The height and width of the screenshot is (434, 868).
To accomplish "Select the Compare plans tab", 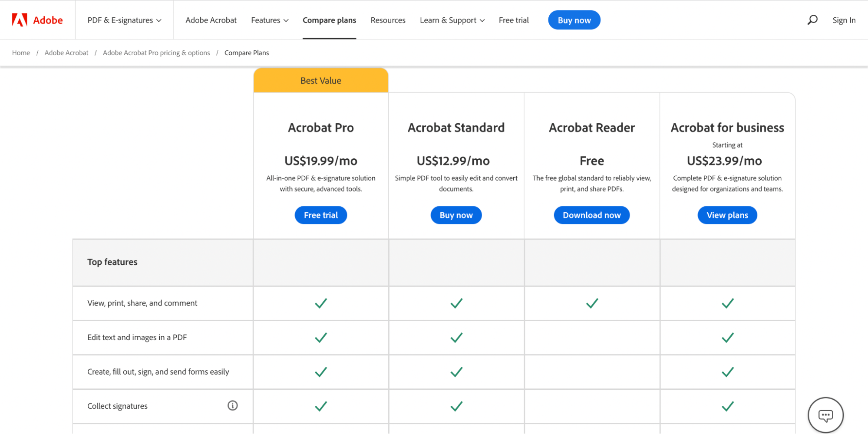I will point(329,20).
